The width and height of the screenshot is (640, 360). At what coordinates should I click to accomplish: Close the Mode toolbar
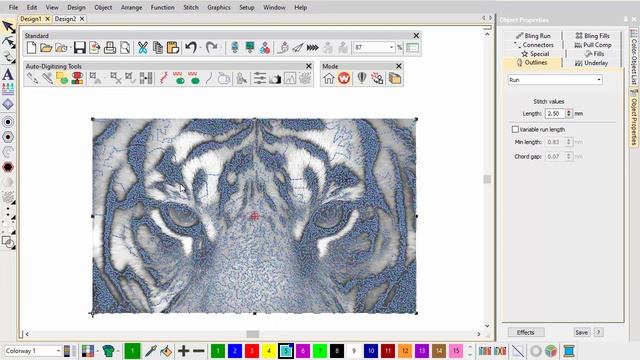tap(399, 66)
